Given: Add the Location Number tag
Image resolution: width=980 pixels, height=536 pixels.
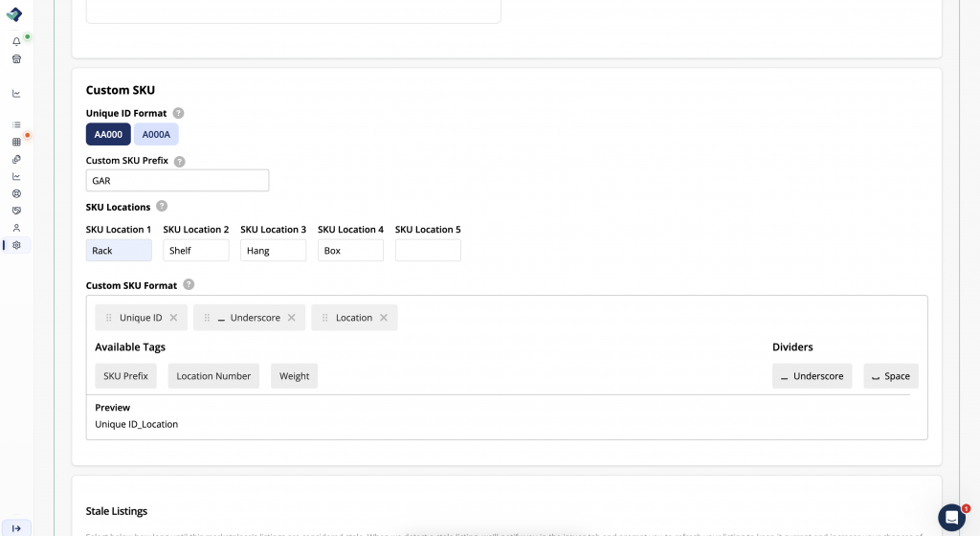Looking at the screenshot, I should [x=213, y=376].
